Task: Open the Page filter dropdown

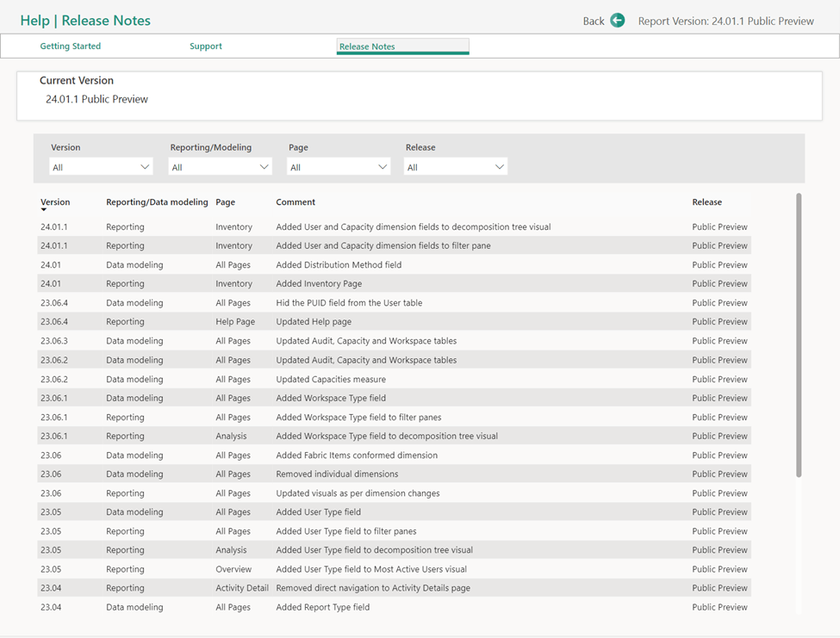Action: point(339,167)
